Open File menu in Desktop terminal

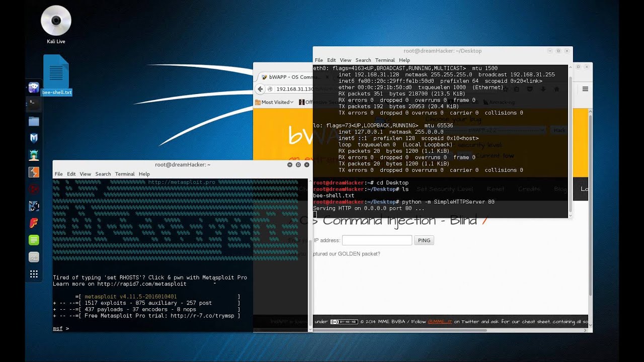(319, 60)
